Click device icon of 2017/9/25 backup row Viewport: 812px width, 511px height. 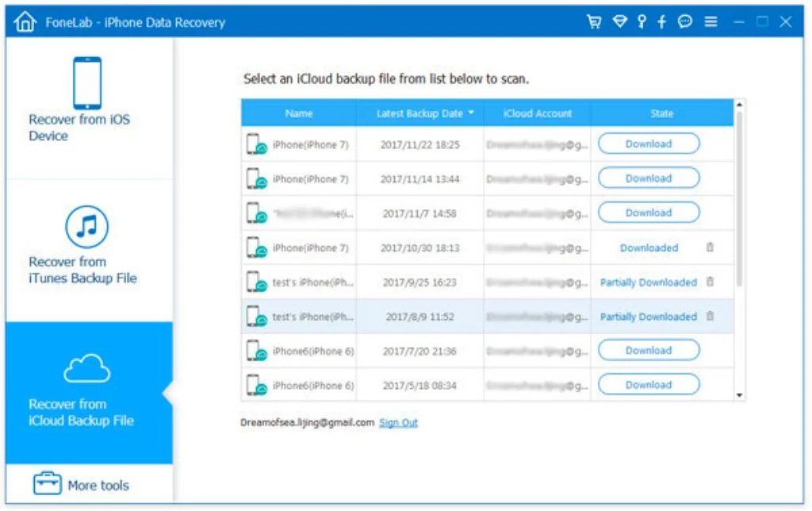(x=256, y=282)
